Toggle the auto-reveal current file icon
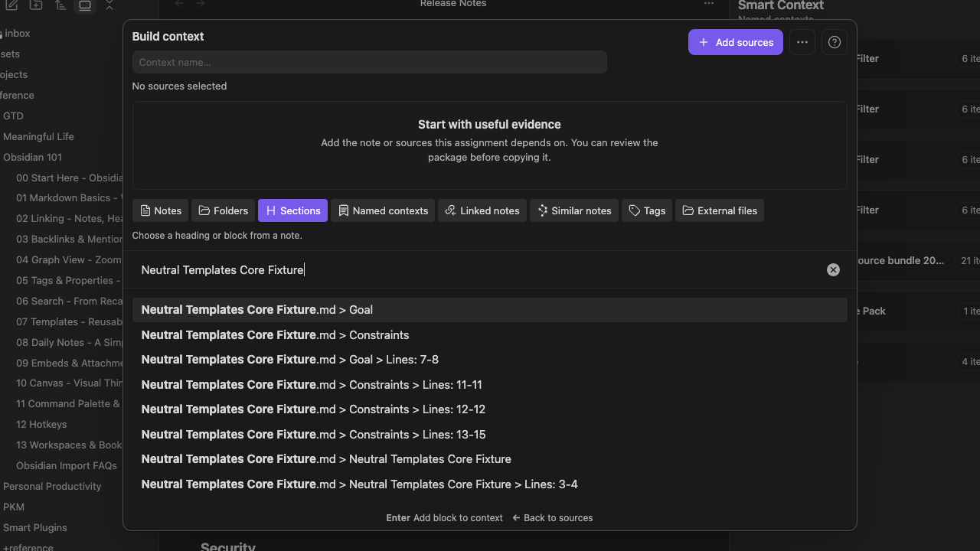 pos(85,5)
